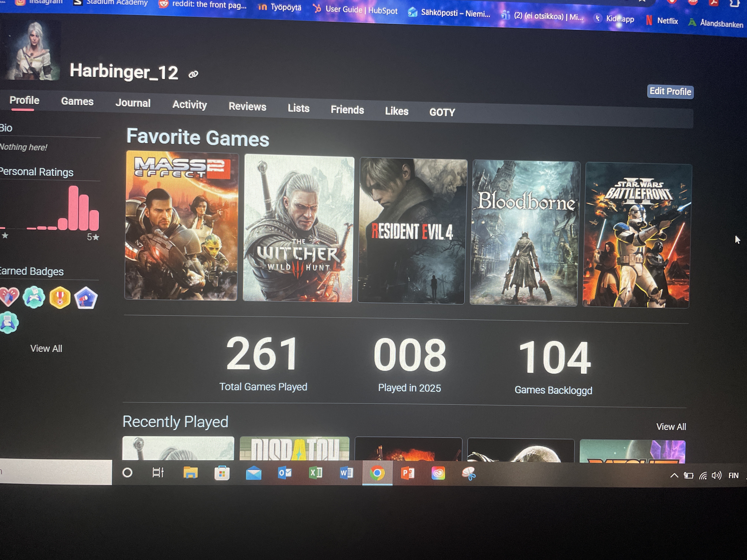This screenshot has width=747, height=560.
Task: Open the gold medal badge
Action: [x=60, y=298]
